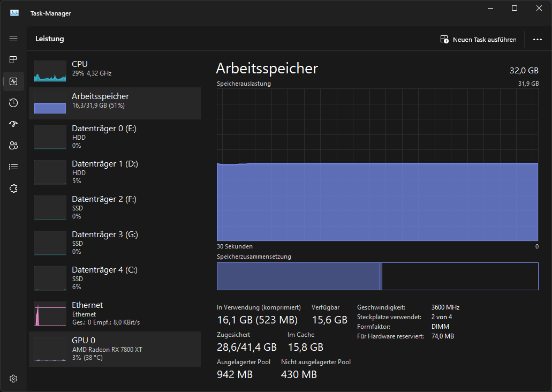Image resolution: width=552 pixels, height=392 pixels.
Task: Close the Task-Manager window
Action: 539,8
